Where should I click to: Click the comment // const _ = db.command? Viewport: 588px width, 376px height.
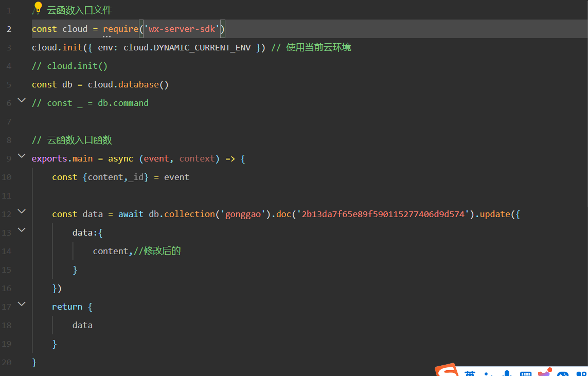tap(91, 103)
